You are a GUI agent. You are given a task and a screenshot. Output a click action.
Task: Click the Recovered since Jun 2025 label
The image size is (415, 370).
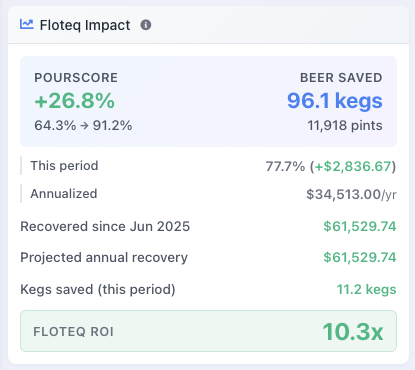105,227
